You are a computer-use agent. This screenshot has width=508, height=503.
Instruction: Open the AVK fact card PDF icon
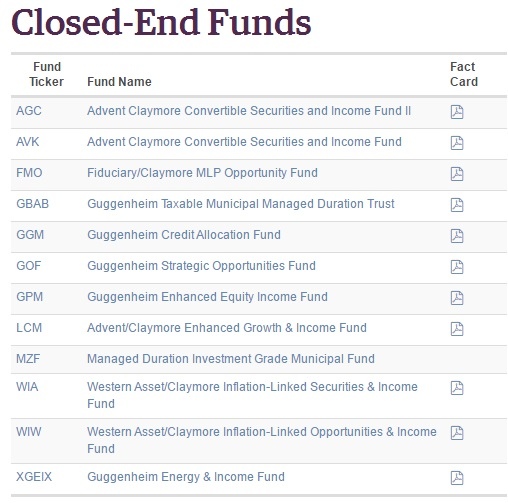click(x=457, y=143)
